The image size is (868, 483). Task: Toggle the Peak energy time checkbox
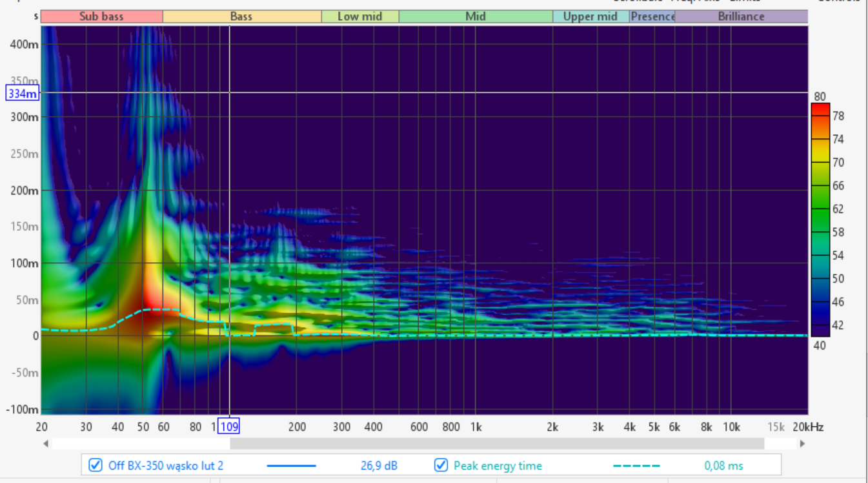click(441, 465)
